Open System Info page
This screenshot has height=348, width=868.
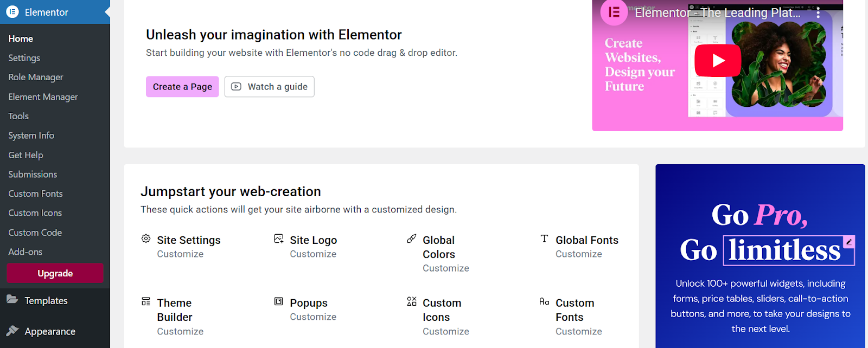click(x=31, y=136)
